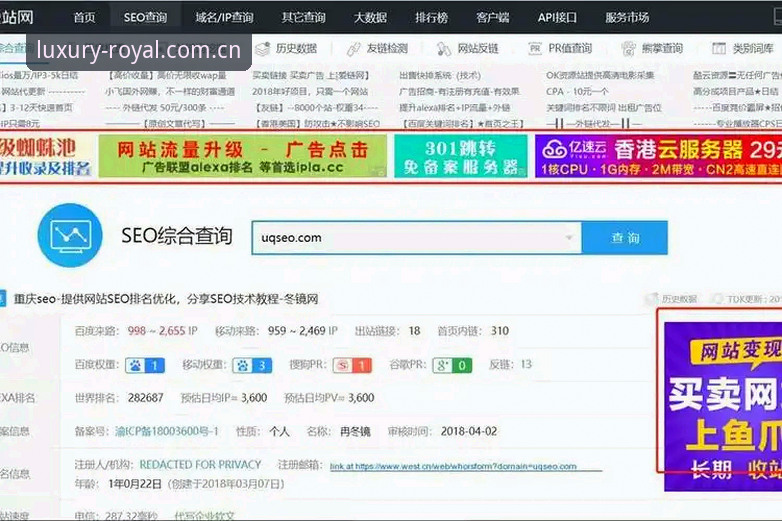
Task: Click the 年龄 value 1年0月22日
Action: tap(135, 484)
